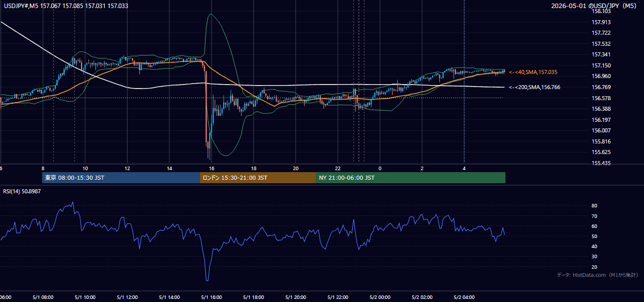Image resolution: width=644 pixels, height=302 pixels.
Task: Click price axis label 157.722
Action: click(x=601, y=33)
